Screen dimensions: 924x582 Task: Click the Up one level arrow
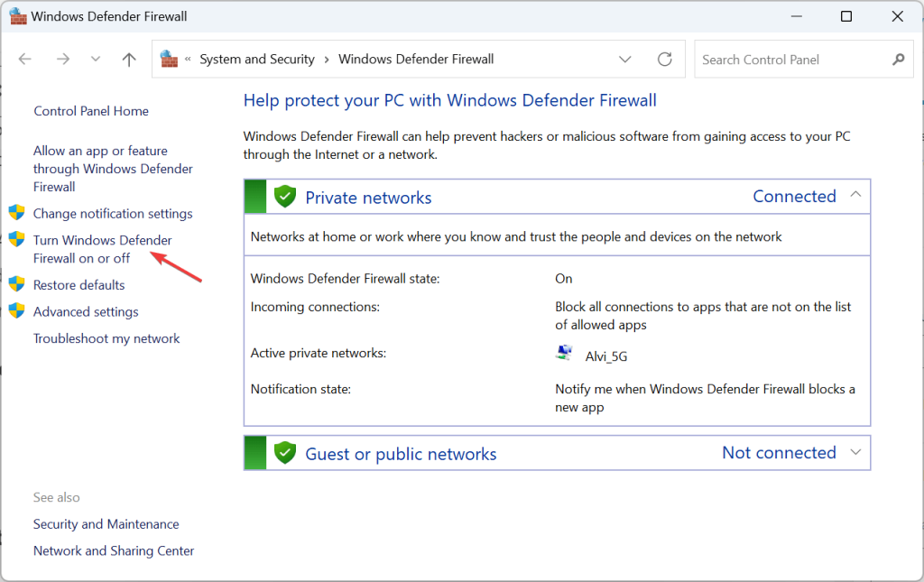[129, 60]
